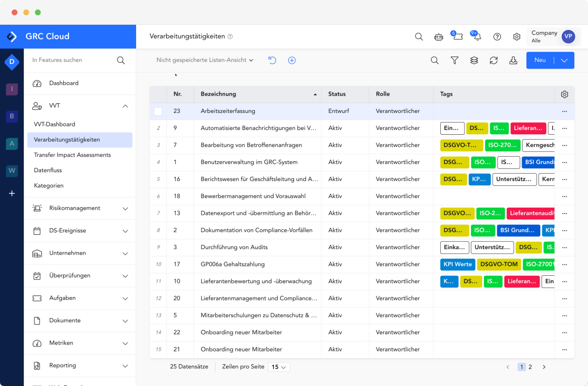Select the Dashboard entry in the sidebar

click(64, 83)
